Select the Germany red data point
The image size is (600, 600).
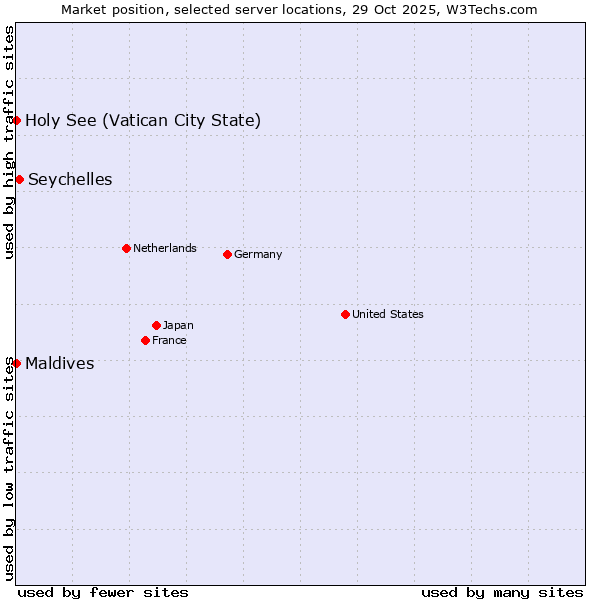[227, 254]
